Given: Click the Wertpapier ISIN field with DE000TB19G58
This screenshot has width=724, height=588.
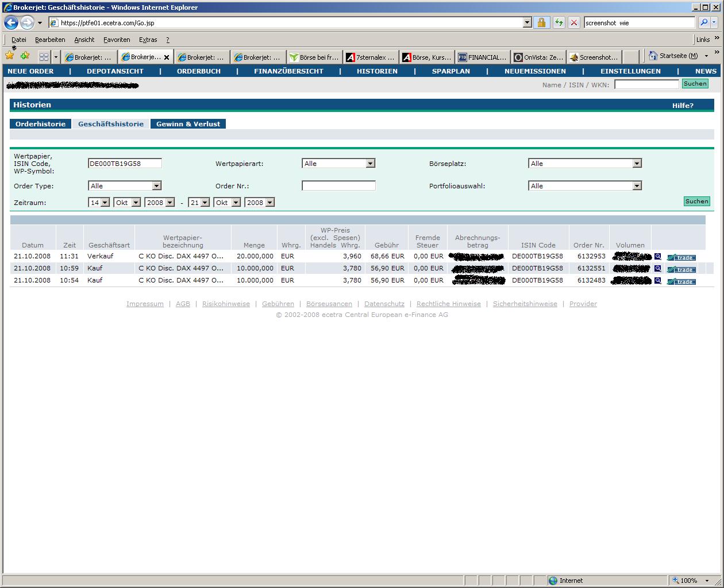Looking at the screenshot, I should [125, 163].
